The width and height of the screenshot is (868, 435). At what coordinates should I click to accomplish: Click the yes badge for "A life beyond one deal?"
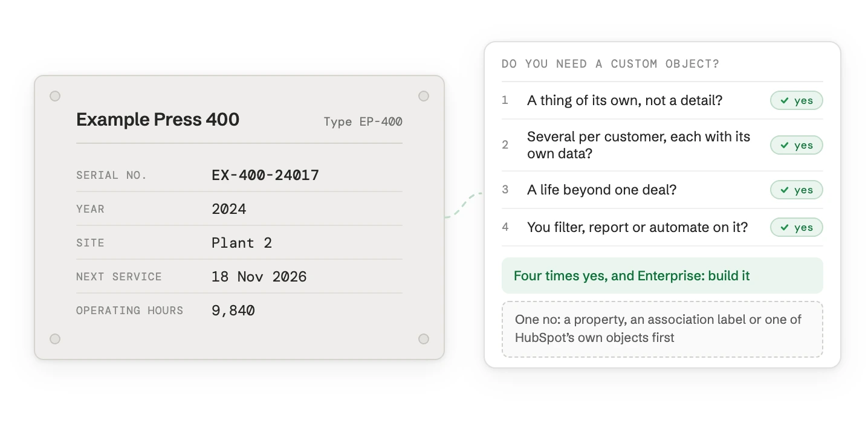point(797,190)
